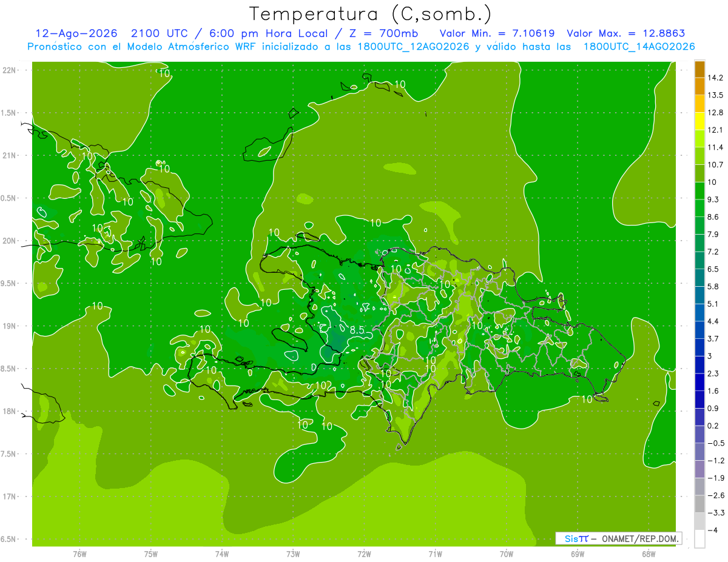This screenshot has width=728, height=562.
Task: Click the pressure level "Z = 700mb"
Action: [x=383, y=34]
